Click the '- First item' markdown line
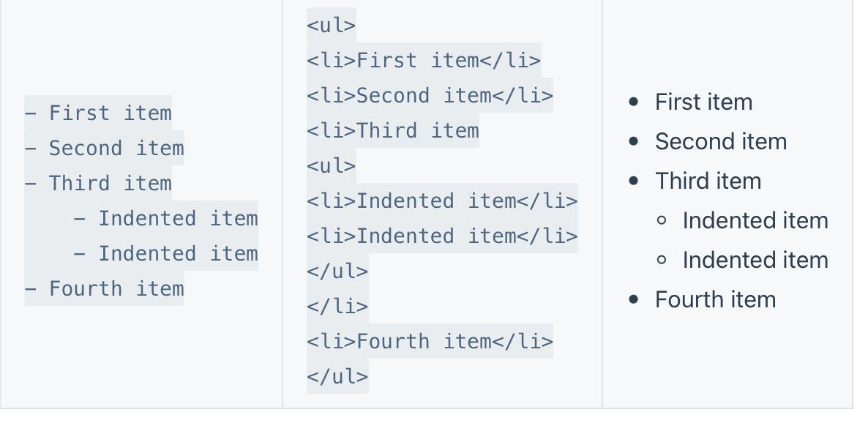Viewport: 868px width, 423px height. 98,113
